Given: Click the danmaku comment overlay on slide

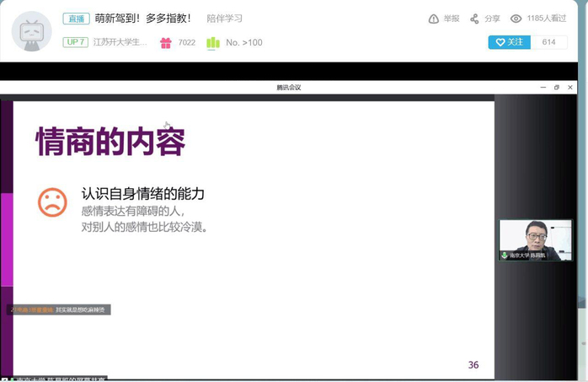Looking at the screenshot, I should 59,309.
